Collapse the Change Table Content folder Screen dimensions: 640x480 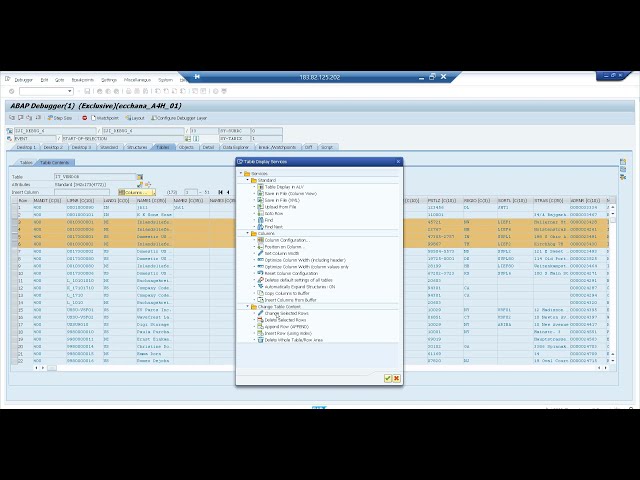coord(247,307)
